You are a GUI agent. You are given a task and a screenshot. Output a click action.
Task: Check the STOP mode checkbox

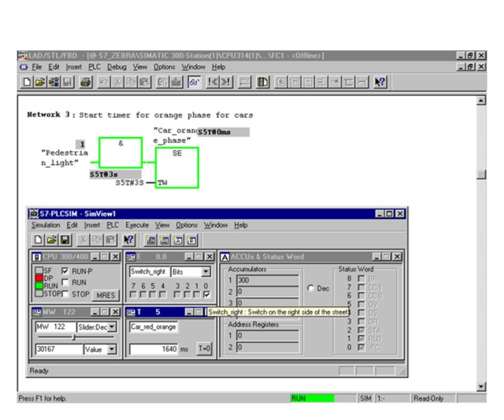pos(65,294)
